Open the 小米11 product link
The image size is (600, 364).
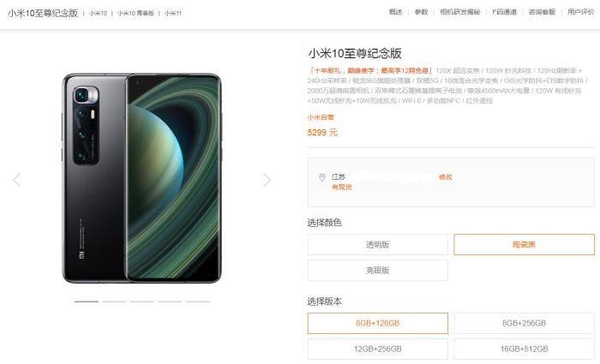point(173,13)
